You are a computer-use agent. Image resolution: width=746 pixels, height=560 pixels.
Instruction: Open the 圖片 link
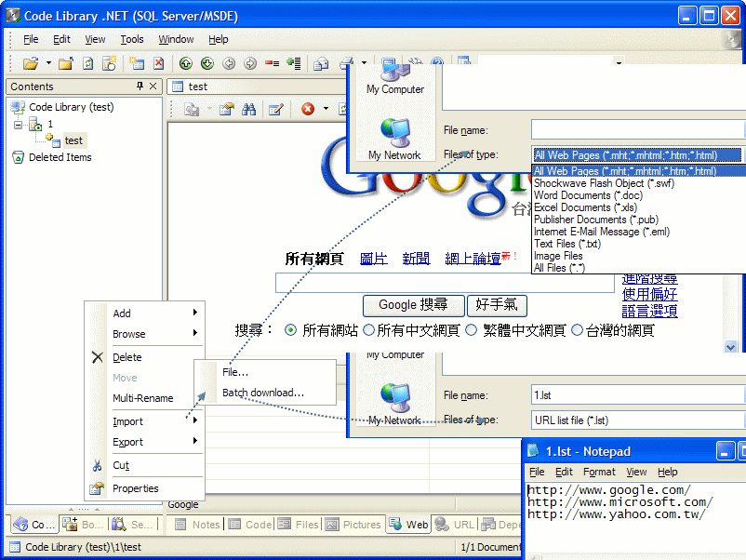[x=374, y=259]
